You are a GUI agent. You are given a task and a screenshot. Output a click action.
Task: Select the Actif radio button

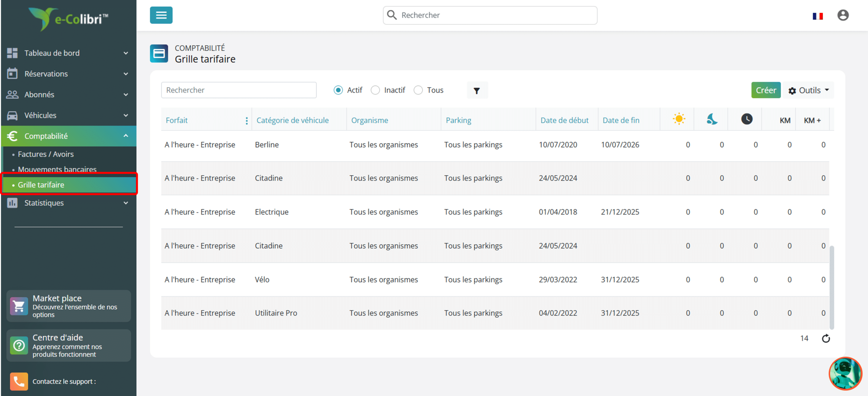coord(338,90)
